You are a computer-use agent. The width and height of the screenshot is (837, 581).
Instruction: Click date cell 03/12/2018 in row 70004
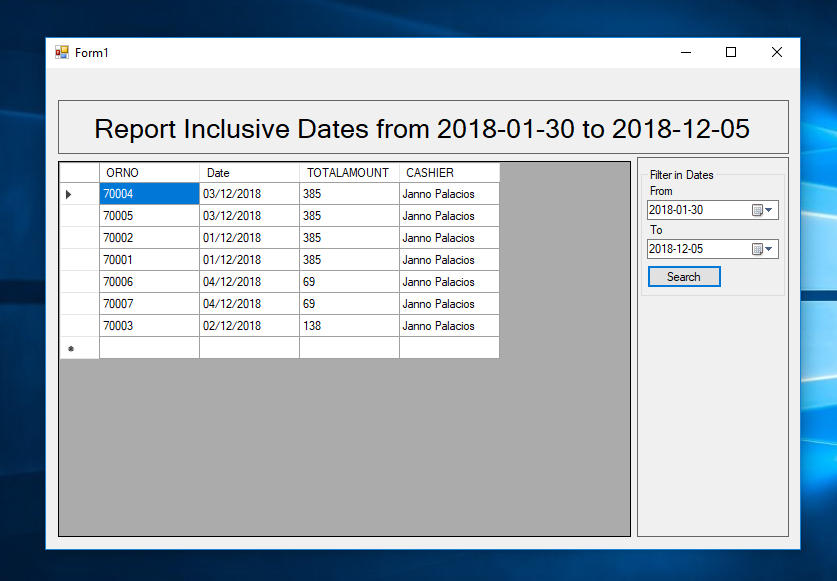(249, 194)
